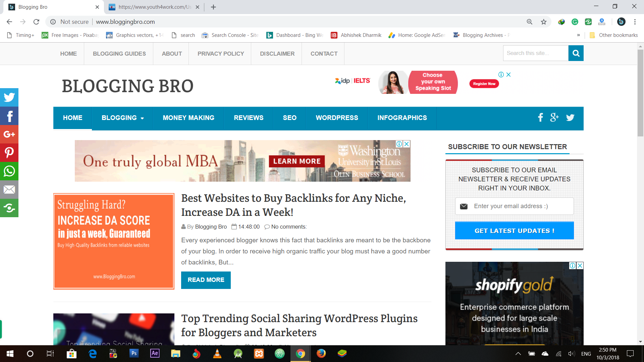Open VLC media player from taskbar
The width and height of the screenshot is (644, 362).
click(217, 353)
